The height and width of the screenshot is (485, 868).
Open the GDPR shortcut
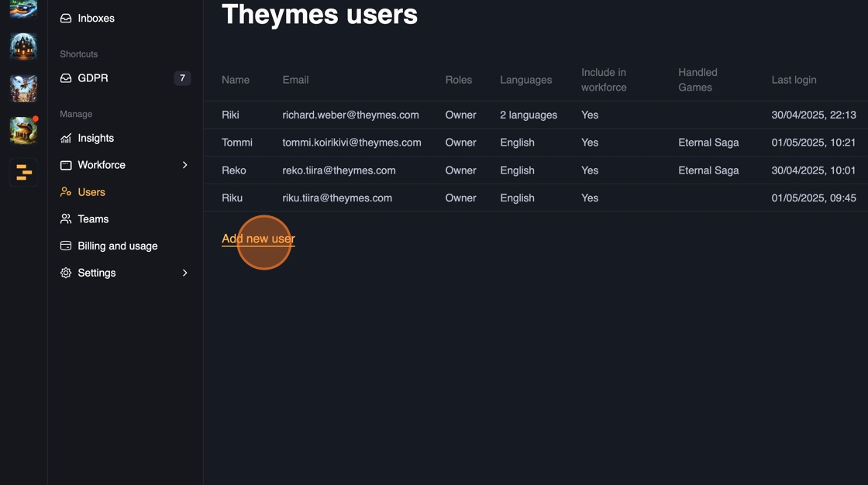92,78
